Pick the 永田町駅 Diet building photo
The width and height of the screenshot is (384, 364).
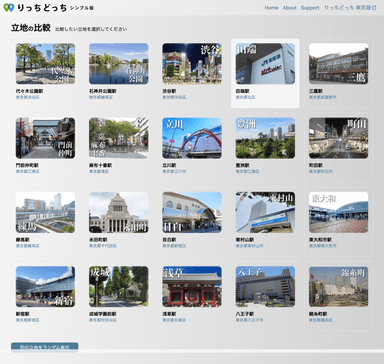click(x=119, y=212)
